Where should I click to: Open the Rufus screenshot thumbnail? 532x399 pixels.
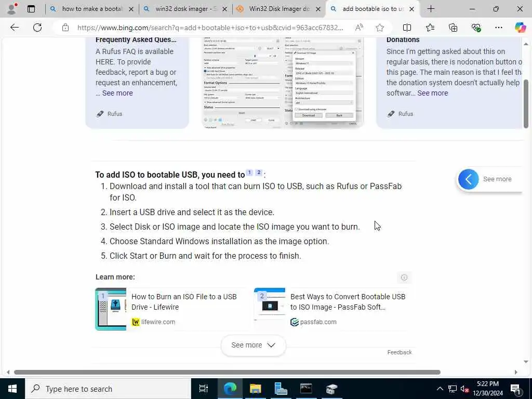pos(283,83)
